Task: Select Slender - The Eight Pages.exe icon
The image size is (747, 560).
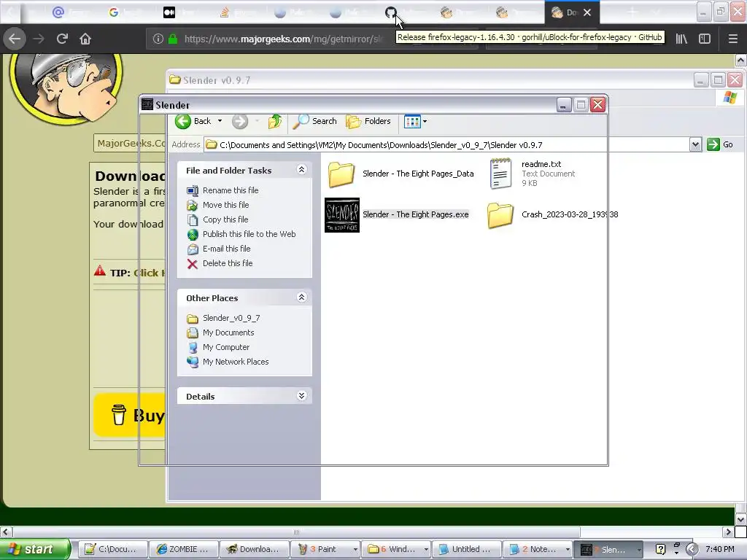Action: click(x=342, y=215)
